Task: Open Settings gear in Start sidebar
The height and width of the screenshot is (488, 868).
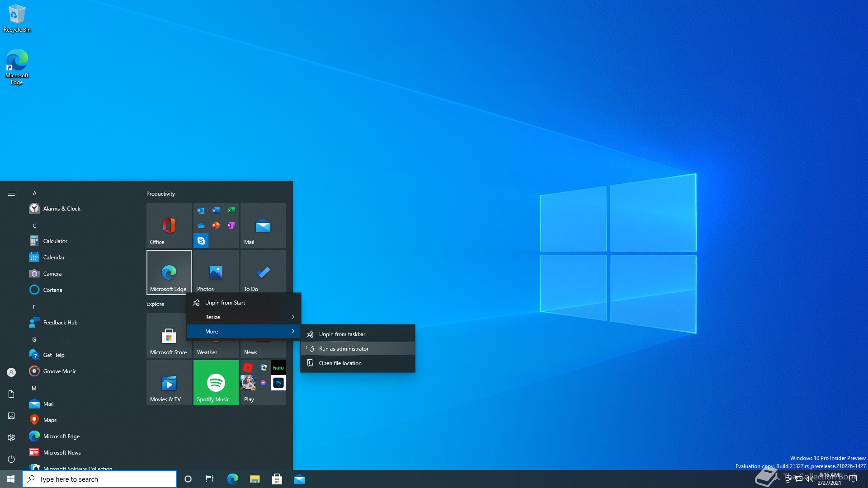Action: coord(11,437)
